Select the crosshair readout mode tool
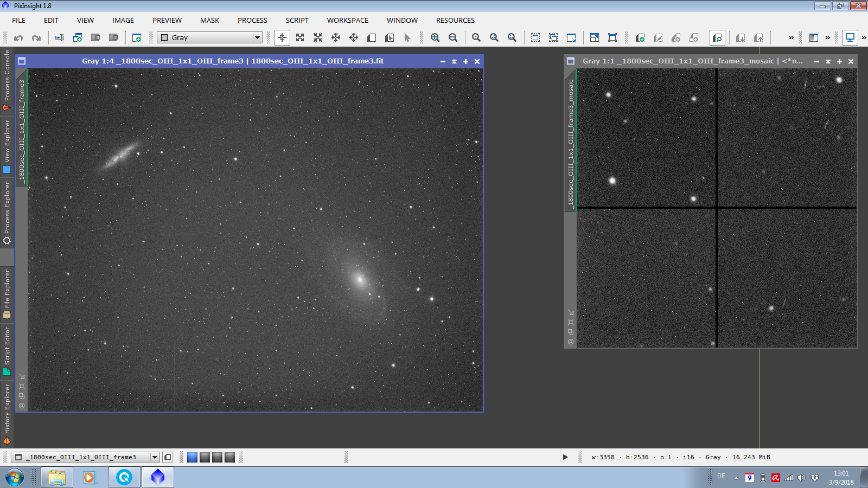This screenshot has width=868, height=488. 282,38
